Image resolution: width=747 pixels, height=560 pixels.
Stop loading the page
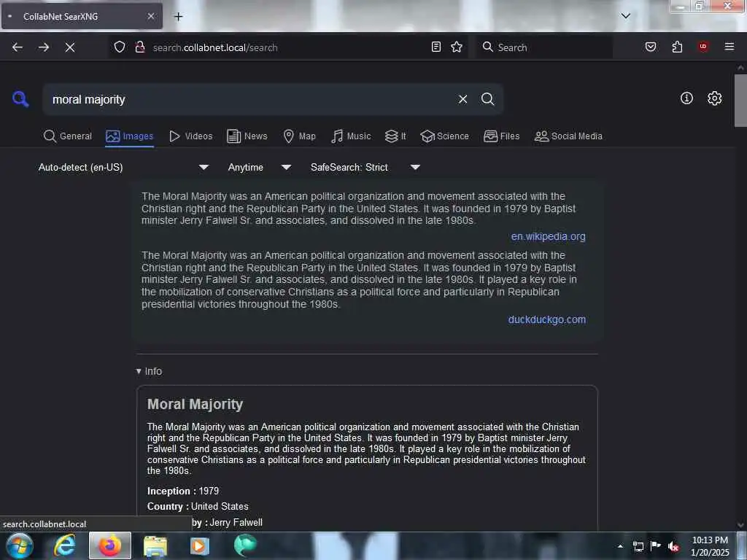point(70,47)
